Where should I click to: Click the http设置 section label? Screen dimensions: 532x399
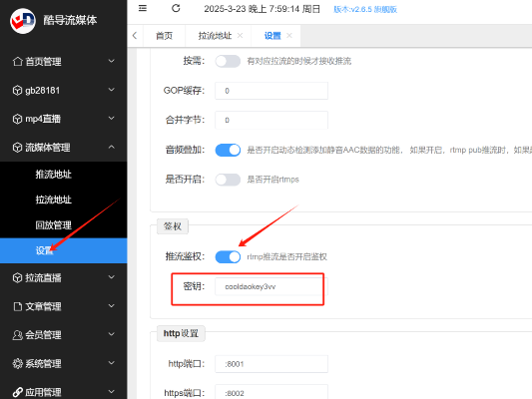click(181, 333)
